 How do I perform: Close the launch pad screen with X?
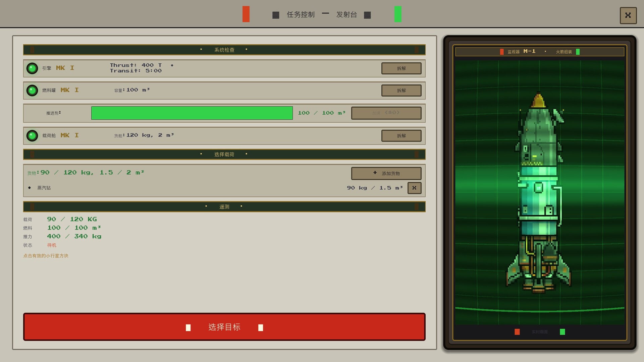tap(628, 15)
